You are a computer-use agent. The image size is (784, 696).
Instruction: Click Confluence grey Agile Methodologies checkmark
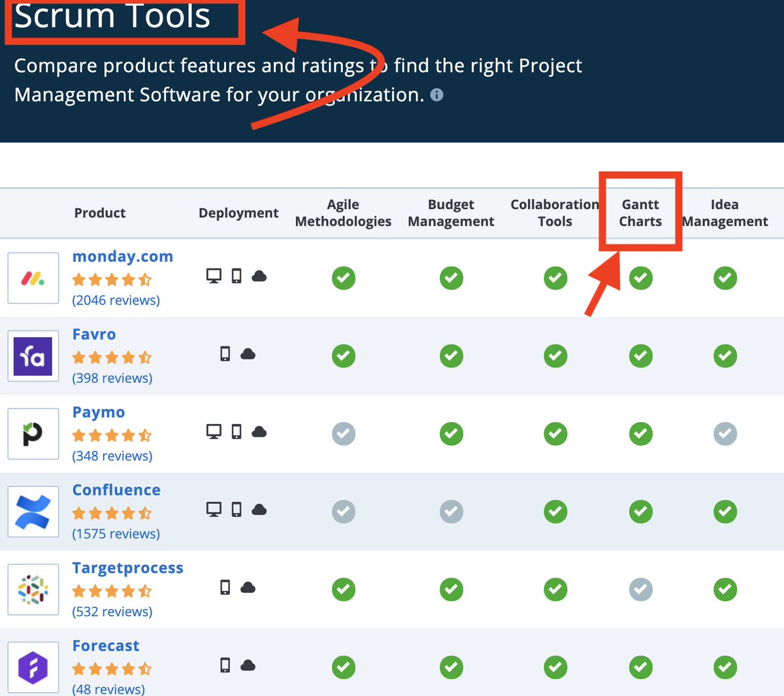point(344,511)
